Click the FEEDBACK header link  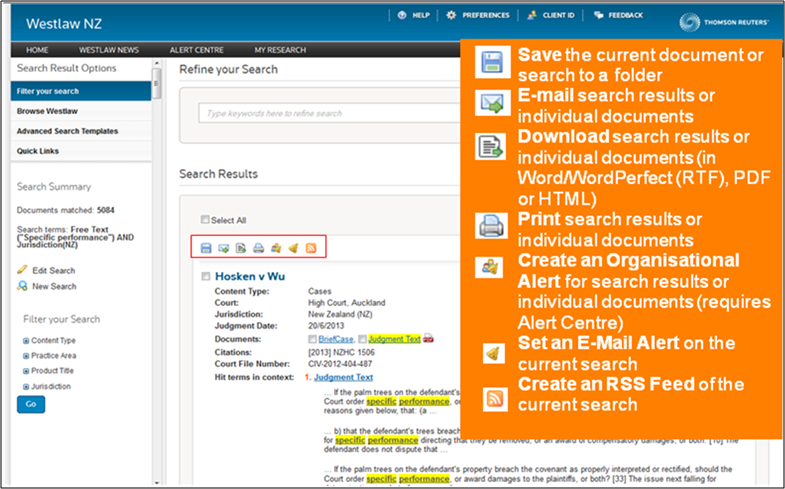point(626,15)
